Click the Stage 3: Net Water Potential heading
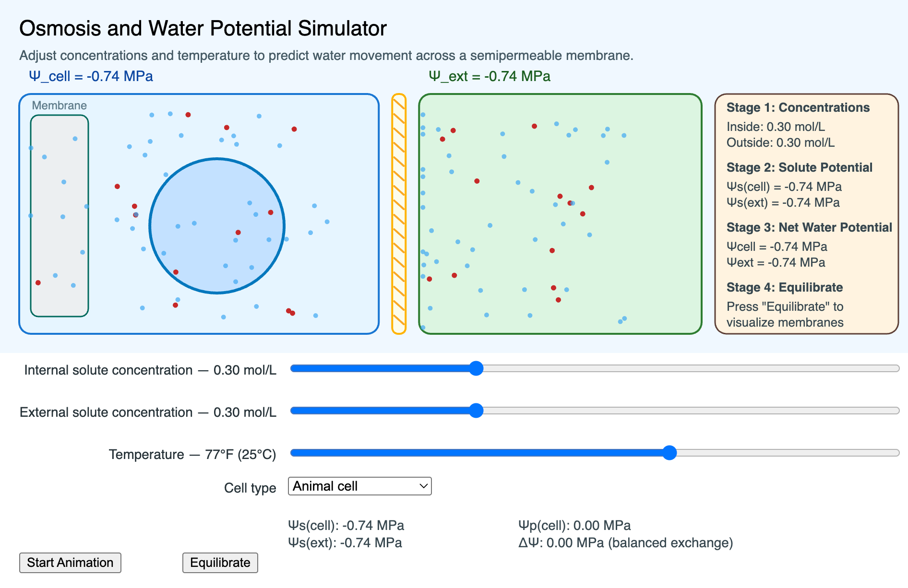This screenshot has width=908, height=588. pyautogui.click(x=809, y=227)
